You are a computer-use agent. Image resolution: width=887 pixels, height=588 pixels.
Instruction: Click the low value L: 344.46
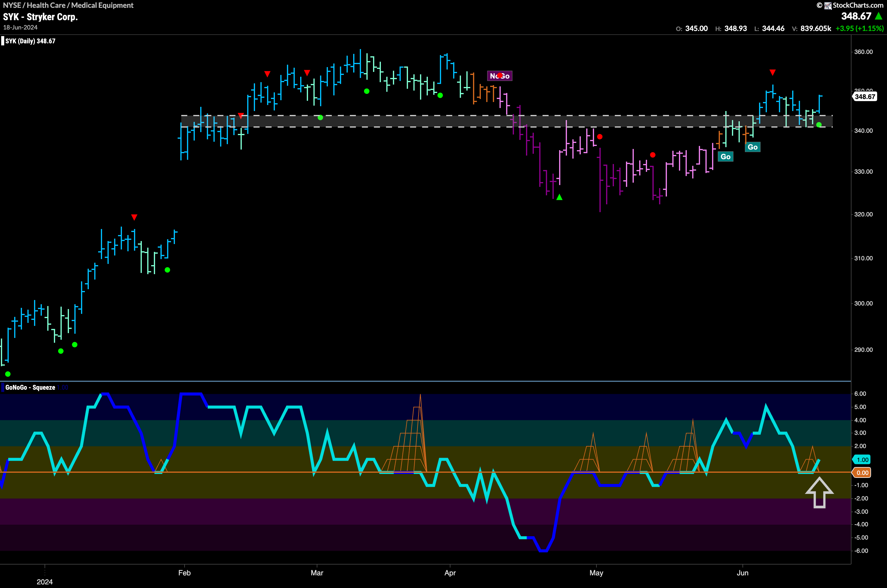769,29
